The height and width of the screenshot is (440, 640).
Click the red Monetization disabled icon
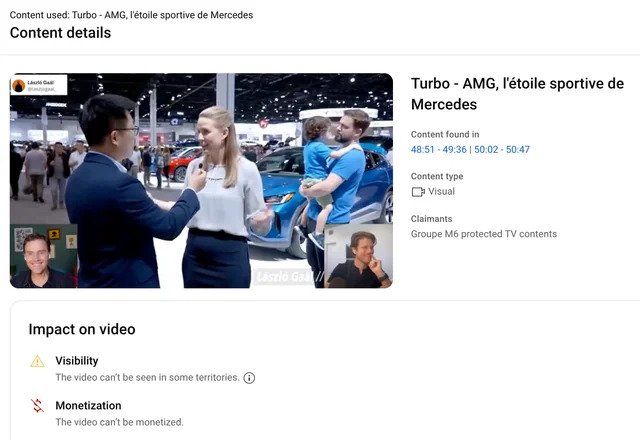click(x=37, y=406)
